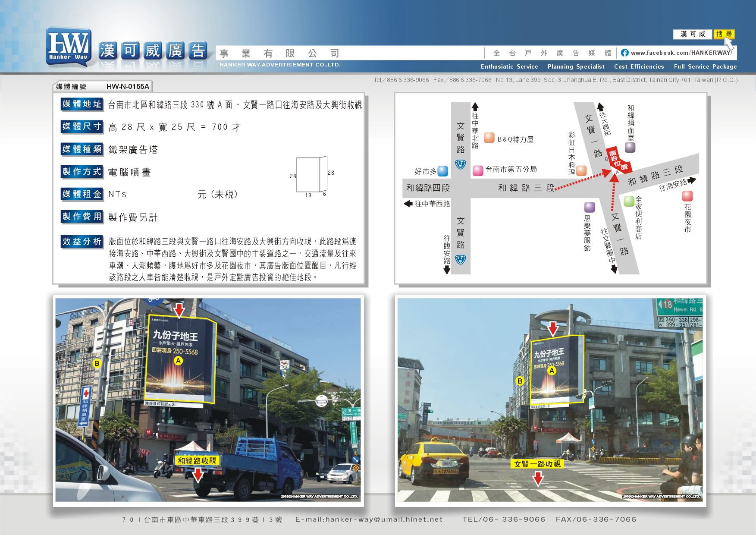Click the 往中華北路 up arrow

(475, 107)
